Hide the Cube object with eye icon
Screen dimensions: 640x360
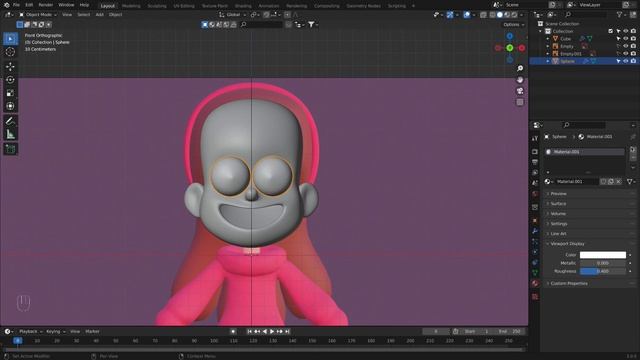click(x=626, y=39)
